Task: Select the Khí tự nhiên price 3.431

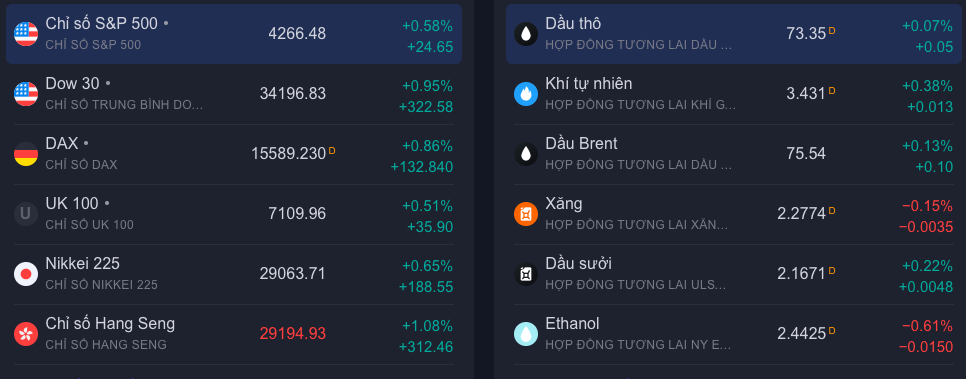Action: point(805,94)
